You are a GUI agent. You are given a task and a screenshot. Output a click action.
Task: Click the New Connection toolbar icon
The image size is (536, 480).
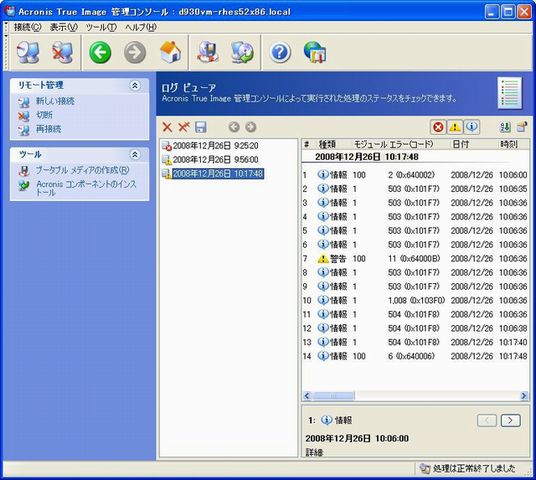(x=28, y=52)
